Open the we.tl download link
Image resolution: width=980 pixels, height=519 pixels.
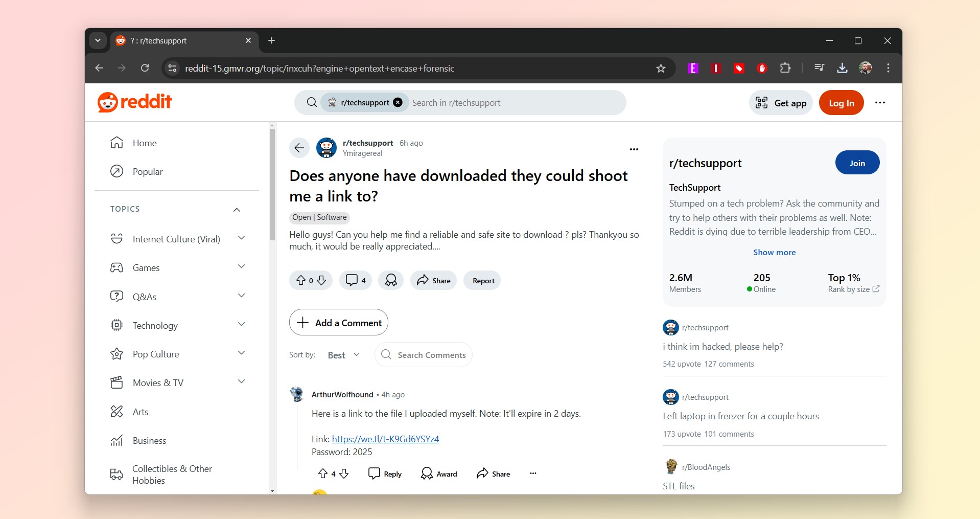(x=385, y=439)
